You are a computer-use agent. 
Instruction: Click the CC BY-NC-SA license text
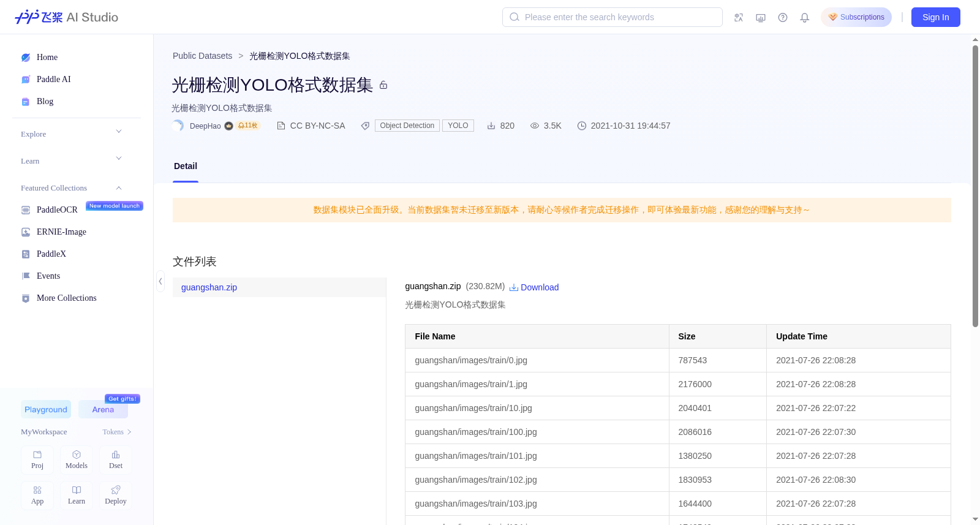pos(317,126)
